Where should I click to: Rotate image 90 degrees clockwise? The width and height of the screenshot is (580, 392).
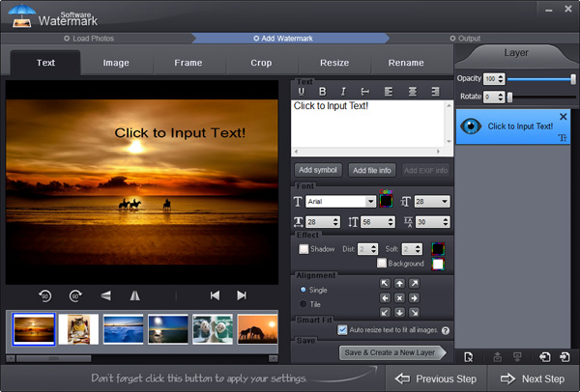(x=75, y=295)
